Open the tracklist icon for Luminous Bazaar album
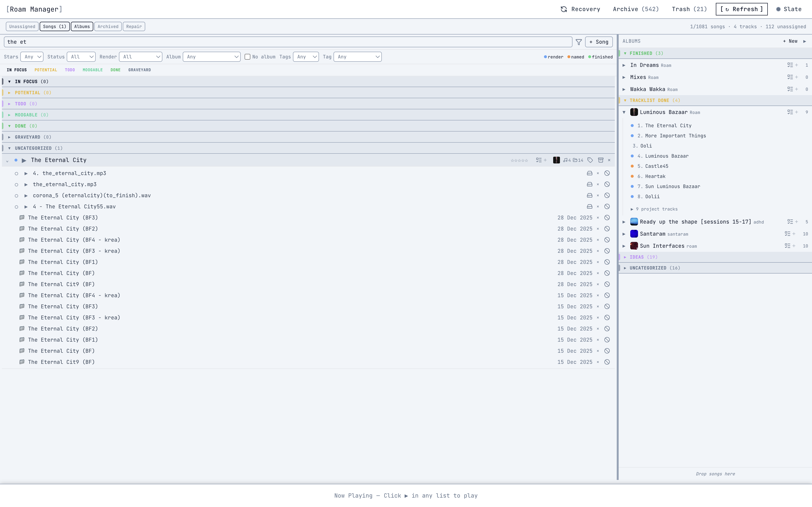Viewport: 812px width, 507px height. [790, 112]
